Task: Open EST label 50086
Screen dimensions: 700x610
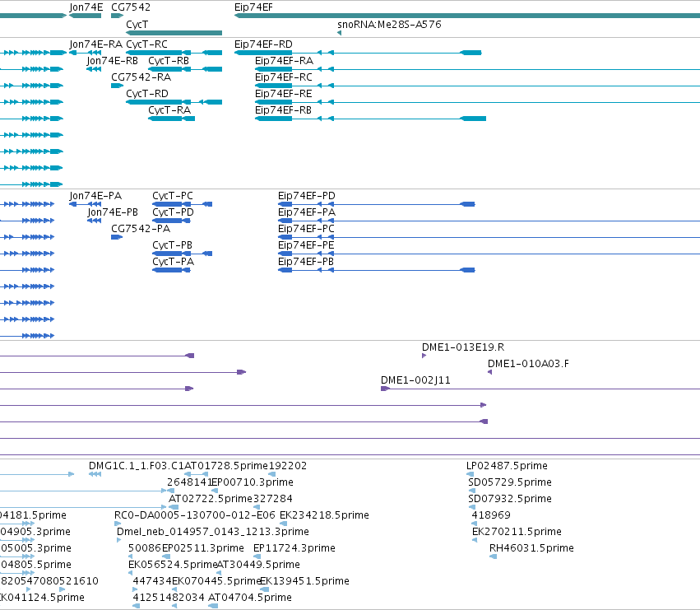Action: tap(145, 548)
